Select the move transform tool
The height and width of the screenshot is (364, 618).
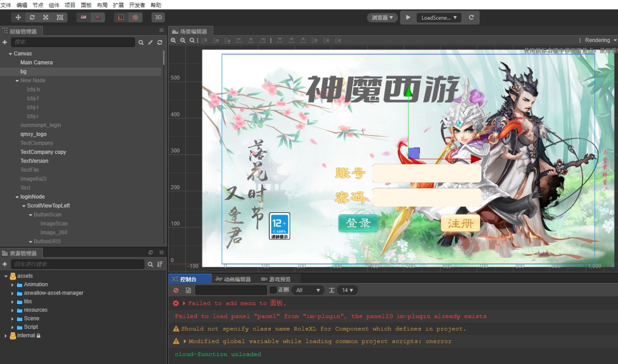18,17
